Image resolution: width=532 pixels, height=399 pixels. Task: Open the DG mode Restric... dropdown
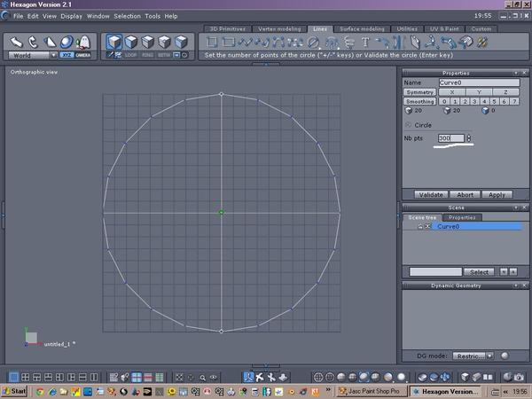[x=473, y=356]
